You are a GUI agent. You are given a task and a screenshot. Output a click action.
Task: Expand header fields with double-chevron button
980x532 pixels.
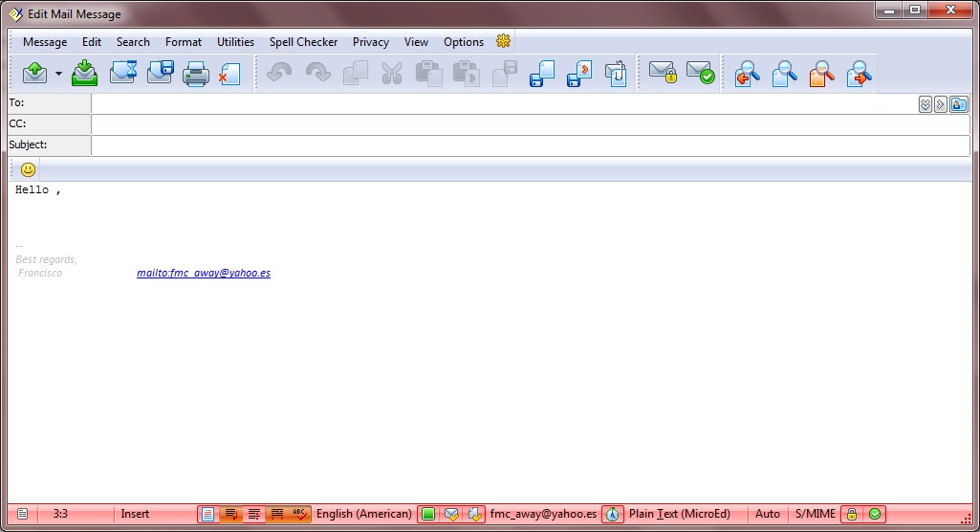pyautogui.click(x=925, y=104)
